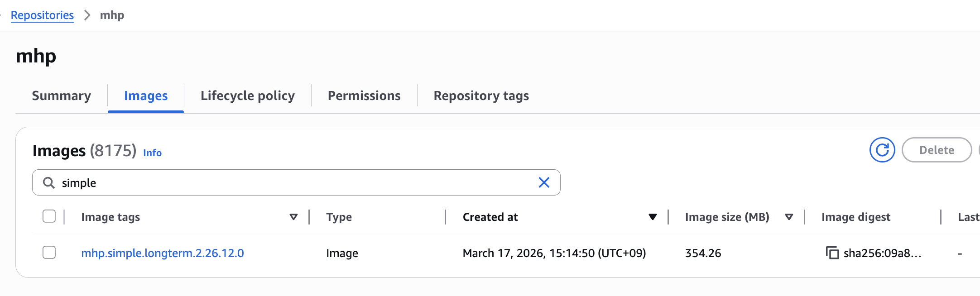Open the mhp.simple.longterm.2.26.12.0 image link
The image size is (980, 296).
(x=163, y=253)
